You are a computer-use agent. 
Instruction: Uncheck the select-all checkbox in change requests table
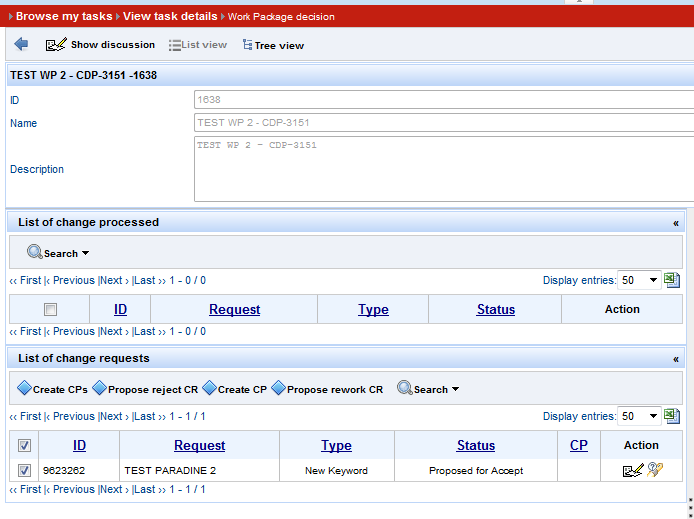(x=25, y=446)
